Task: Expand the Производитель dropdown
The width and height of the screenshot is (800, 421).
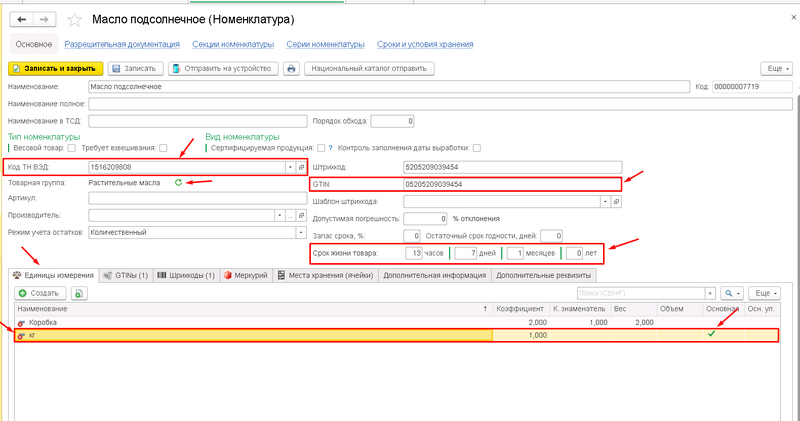Action: pos(279,215)
